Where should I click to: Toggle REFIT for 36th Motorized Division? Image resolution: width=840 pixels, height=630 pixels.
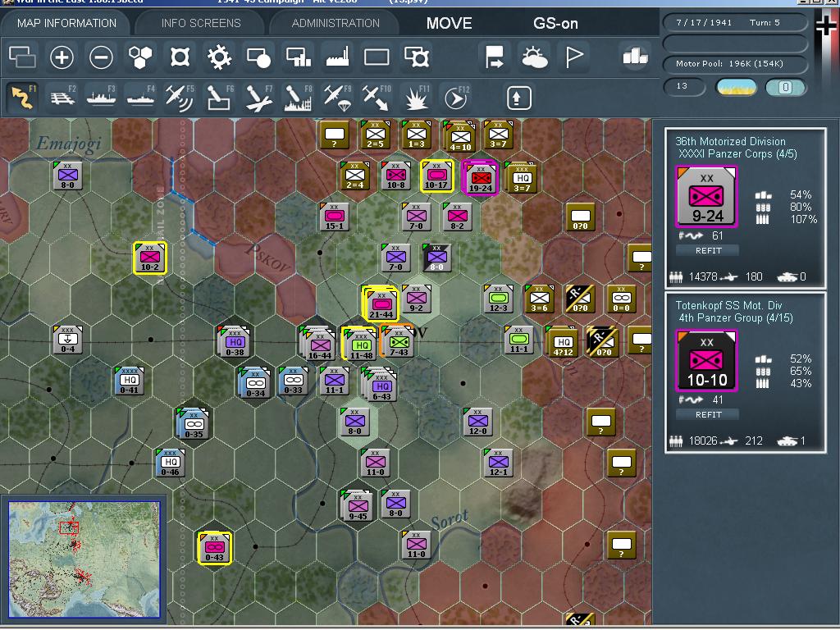click(708, 250)
